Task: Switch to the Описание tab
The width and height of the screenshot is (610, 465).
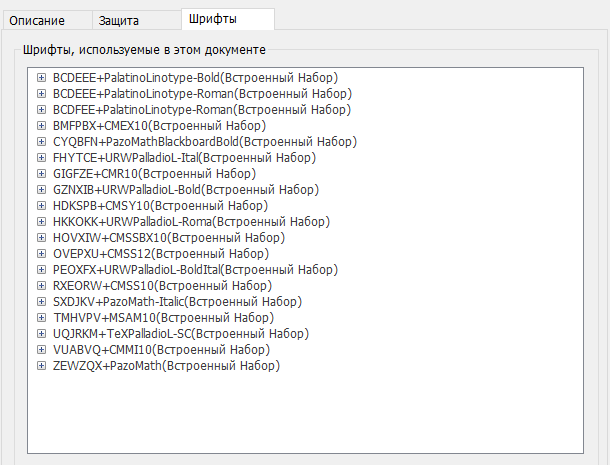Action: click(47, 20)
